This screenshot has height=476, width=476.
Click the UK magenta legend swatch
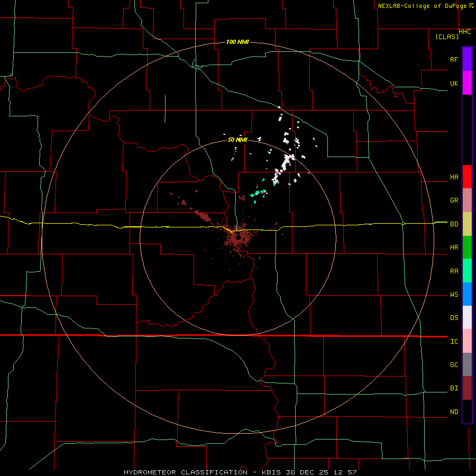pos(467,83)
